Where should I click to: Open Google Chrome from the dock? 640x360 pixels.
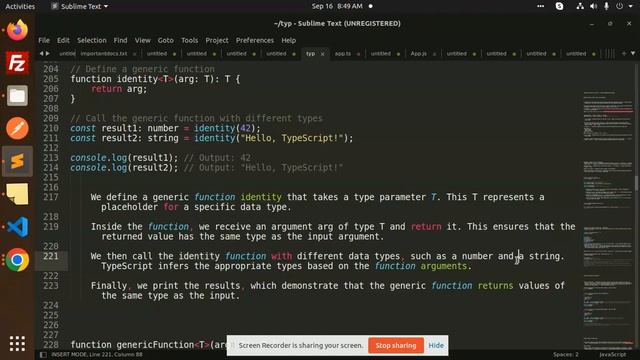[17, 260]
